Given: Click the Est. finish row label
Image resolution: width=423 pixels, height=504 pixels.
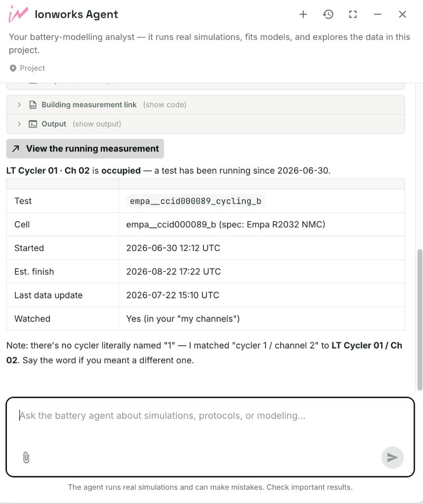Looking at the screenshot, I should (34, 272).
